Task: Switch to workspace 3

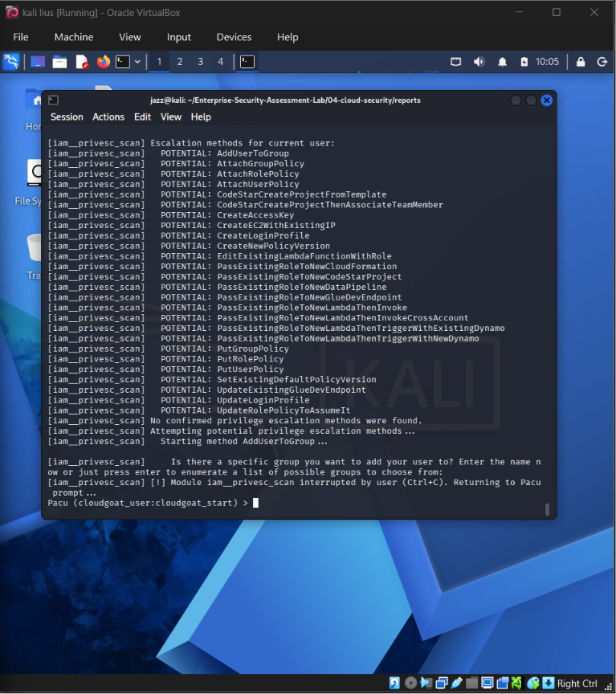Action: [200, 62]
